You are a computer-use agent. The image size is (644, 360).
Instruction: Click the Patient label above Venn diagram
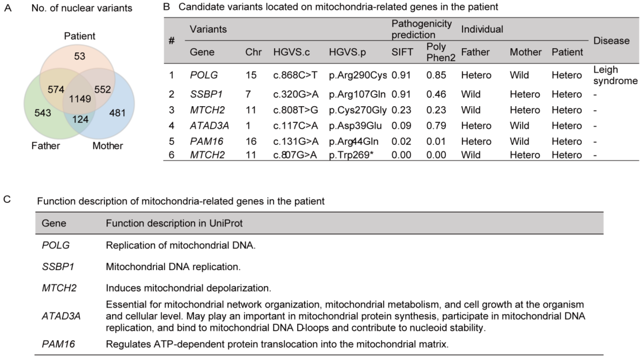tap(80, 36)
